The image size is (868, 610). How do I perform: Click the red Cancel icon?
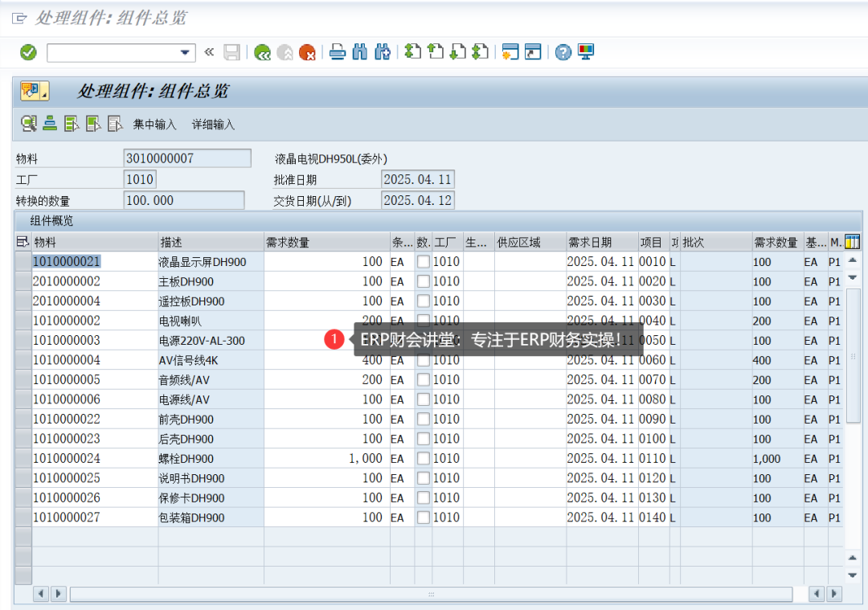(307, 52)
